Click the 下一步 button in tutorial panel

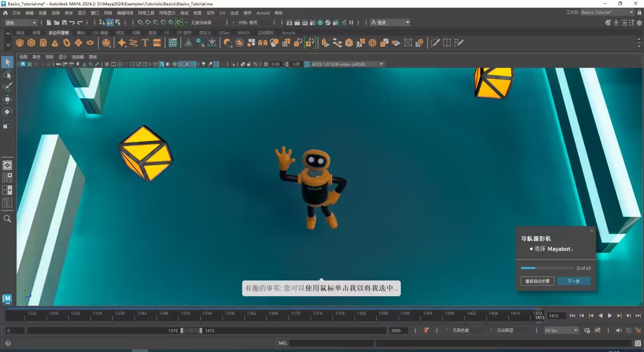click(x=574, y=281)
